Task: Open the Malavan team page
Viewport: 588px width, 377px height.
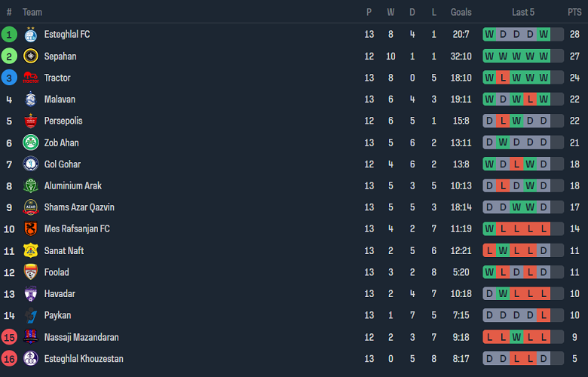Action: click(x=60, y=100)
